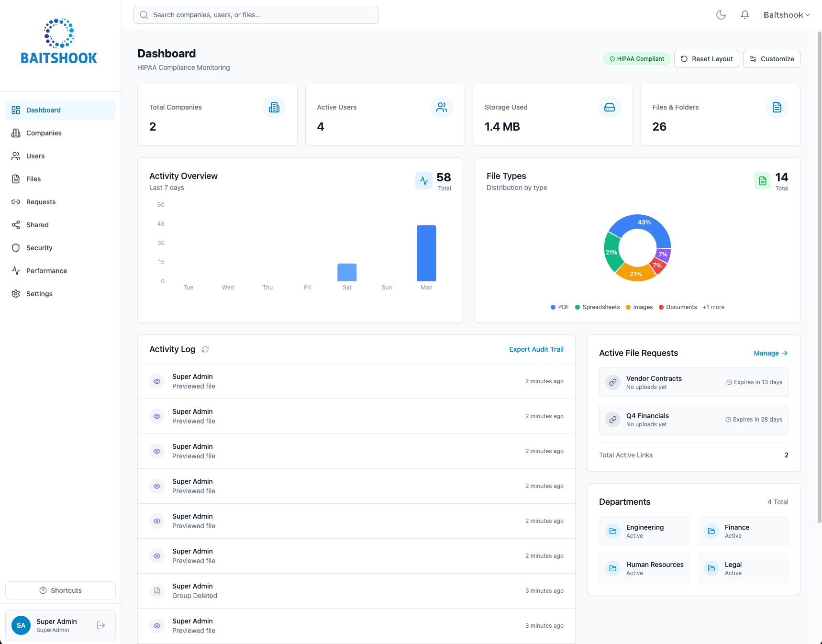Click the notifications bell icon
The image size is (822, 644).
coord(744,15)
